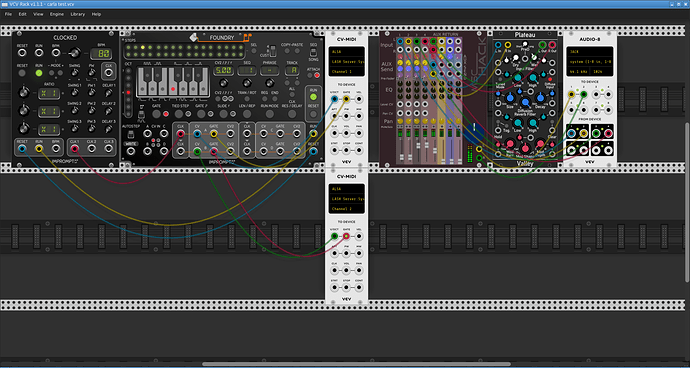Click the TRACK display showing A on Foundry
The height and width of the screenshot is (368, 690).
[292, 70]
